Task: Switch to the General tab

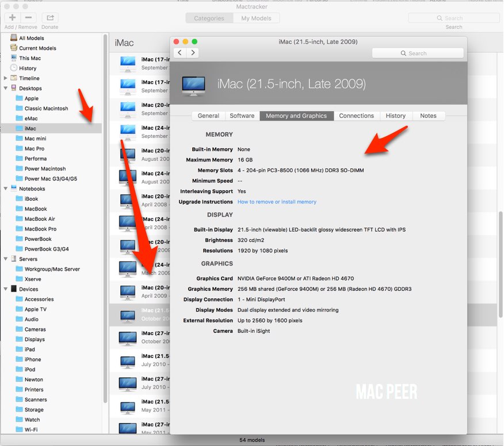Action: tap(208, 116)
